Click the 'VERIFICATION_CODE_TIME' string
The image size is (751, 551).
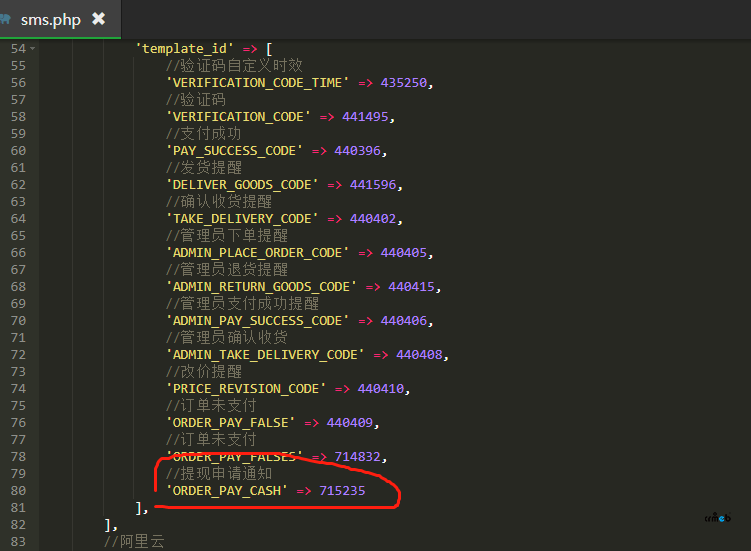click(258, 83)
